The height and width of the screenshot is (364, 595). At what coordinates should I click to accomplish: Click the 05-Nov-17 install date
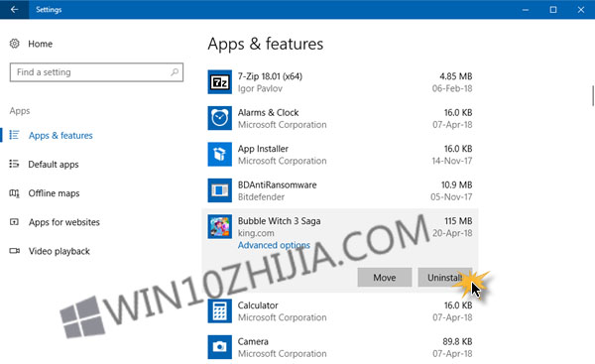[451, 197]
